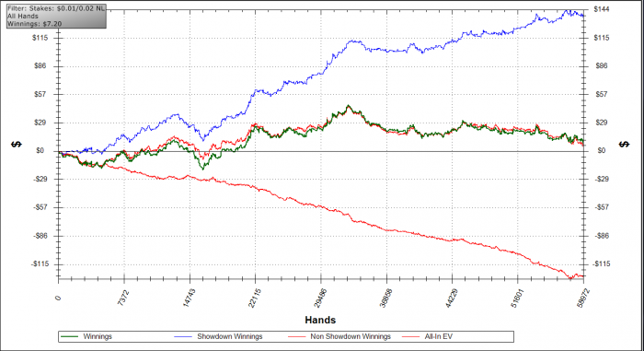Click the Non Showdown Winnings legend label
This screenshot has width=644, height=351.
pyautogui.click(x=351, y=336)
